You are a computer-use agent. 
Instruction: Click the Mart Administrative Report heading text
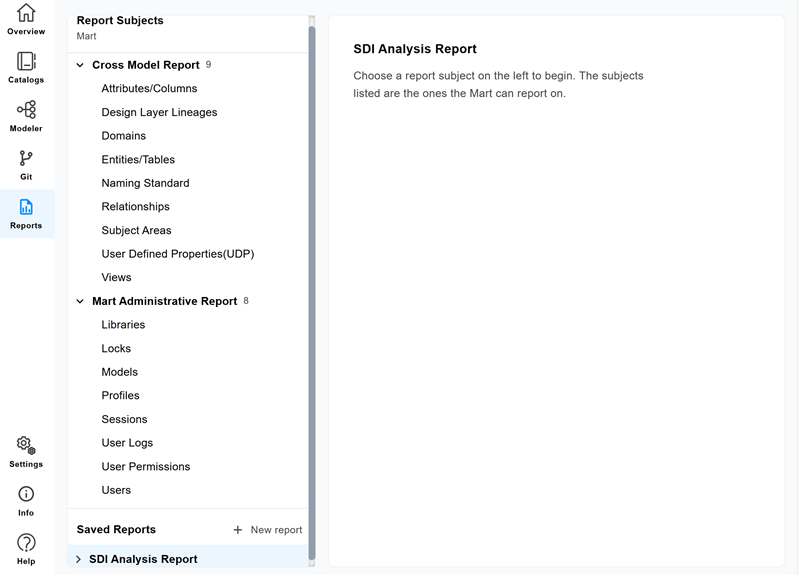(165, 302)
